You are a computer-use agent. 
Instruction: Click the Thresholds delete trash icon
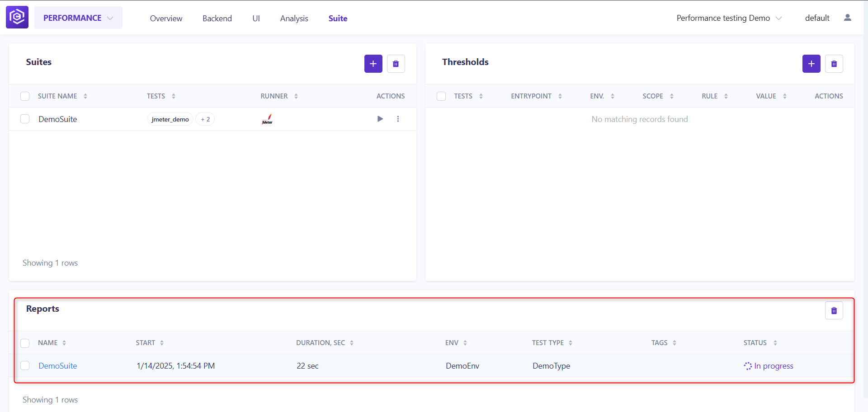[834, 64]
